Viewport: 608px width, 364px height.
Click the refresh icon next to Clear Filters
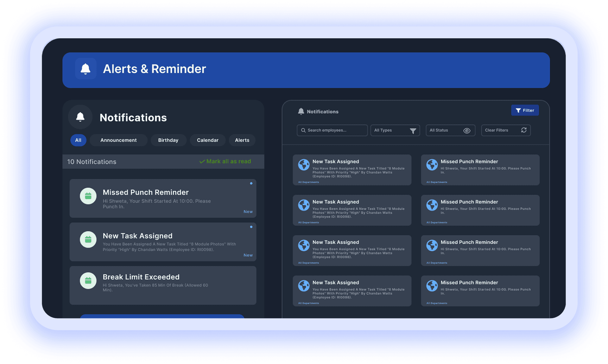(524, 130)
